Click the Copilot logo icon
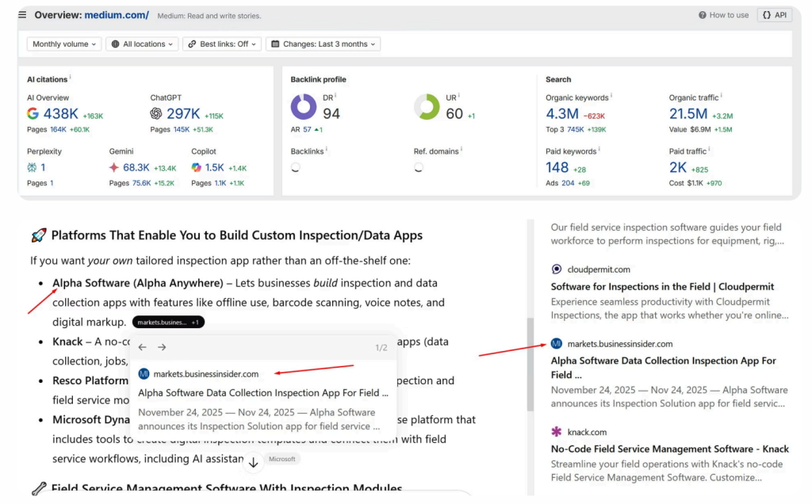Image resolution: width=812 pixels, height=504 pixels. point(197,167)
